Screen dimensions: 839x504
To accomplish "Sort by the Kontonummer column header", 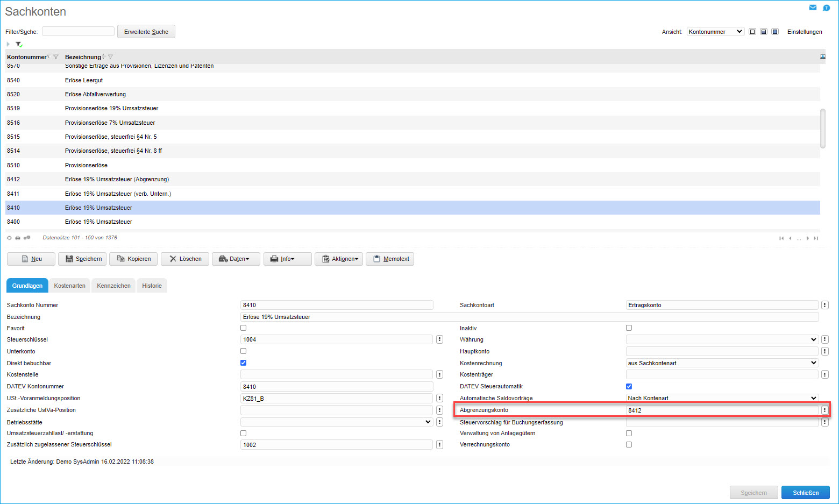I will coord(27,57).
